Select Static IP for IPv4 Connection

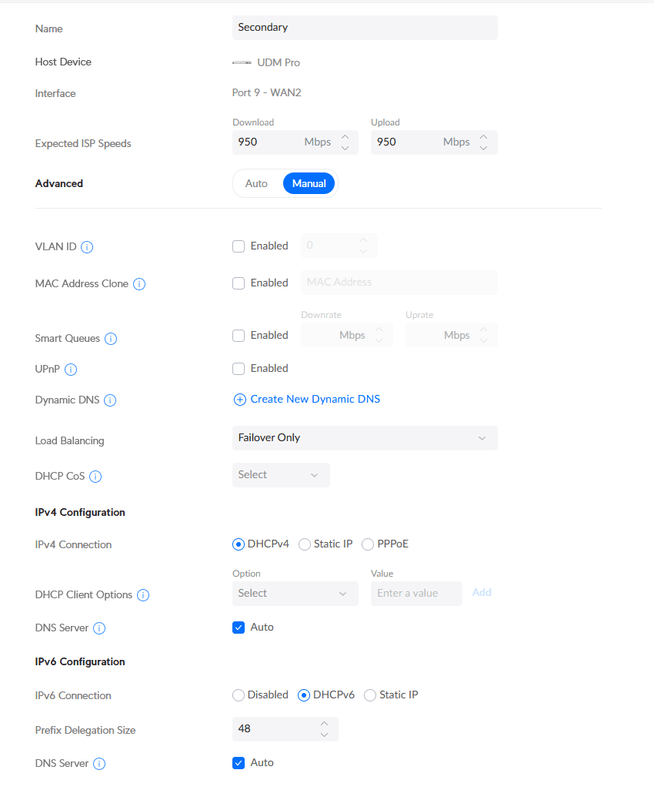[305, 544]
